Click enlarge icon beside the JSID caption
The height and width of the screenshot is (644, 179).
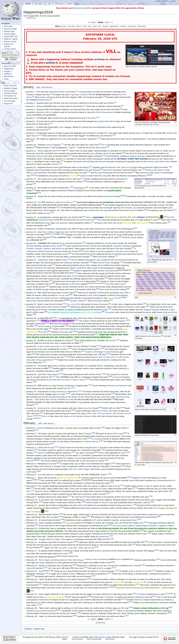175,297
